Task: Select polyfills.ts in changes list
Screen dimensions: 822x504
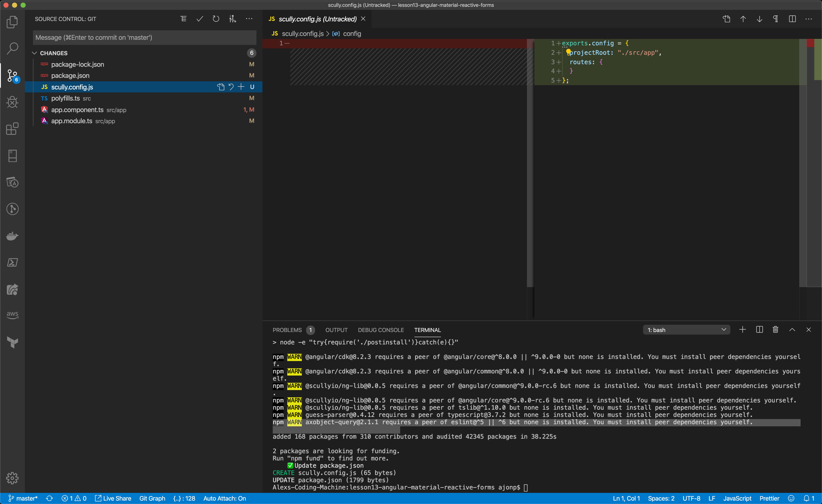Action: [143, 98]
